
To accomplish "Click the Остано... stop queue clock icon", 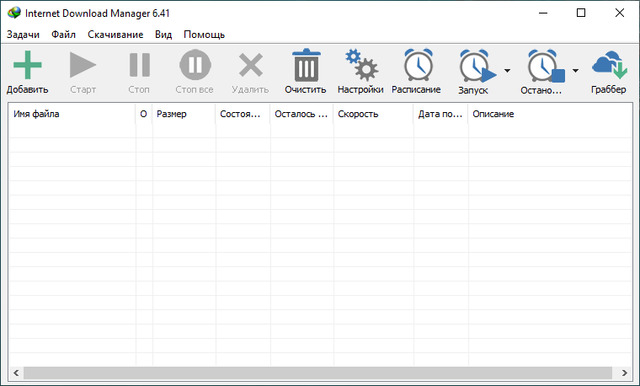I will coord(546,66).
